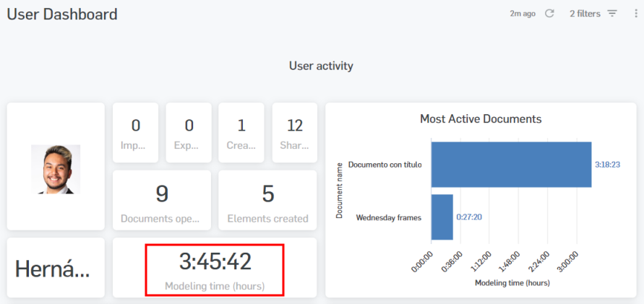This screenshot has height=304, width=644.
Task: Click the User Dashboard title
Action: click(x=62, y=14)
